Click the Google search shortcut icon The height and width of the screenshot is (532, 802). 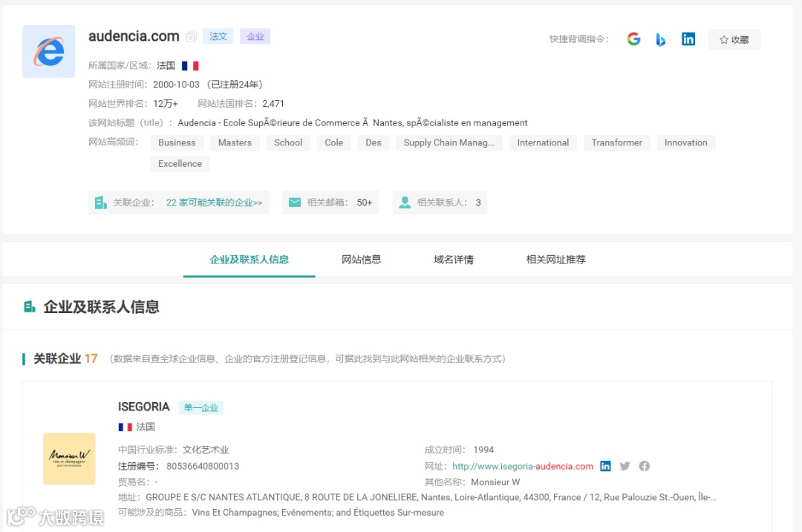tap(633, 39)
